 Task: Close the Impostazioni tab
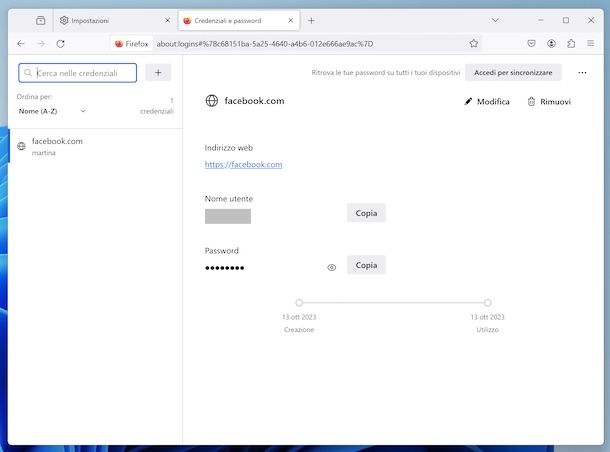pos(168,20)
